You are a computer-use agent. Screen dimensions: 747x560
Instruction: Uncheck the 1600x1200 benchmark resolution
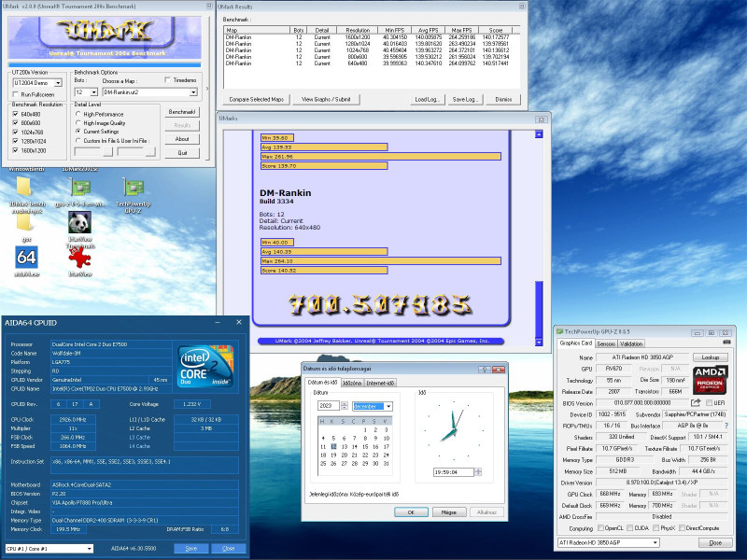(x=16, y=150)
